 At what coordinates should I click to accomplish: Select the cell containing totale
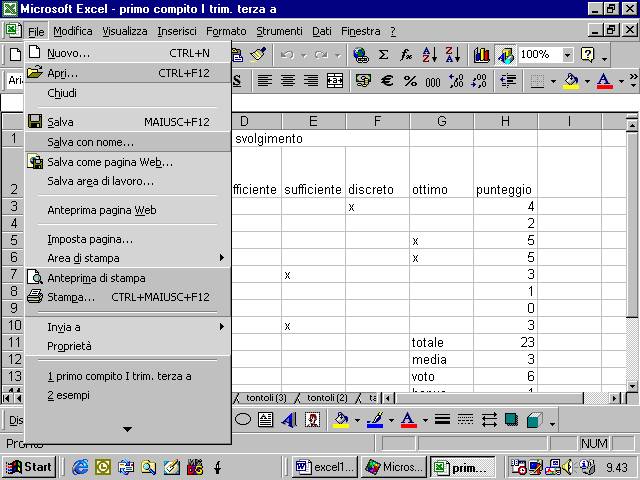[442, 342]
